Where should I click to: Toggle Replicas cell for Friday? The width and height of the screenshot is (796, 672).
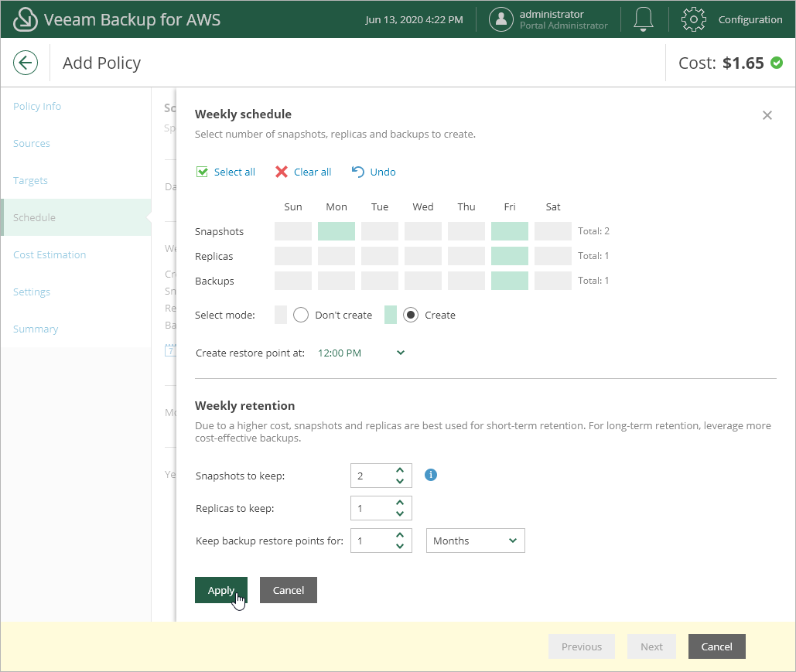(510, 256)
